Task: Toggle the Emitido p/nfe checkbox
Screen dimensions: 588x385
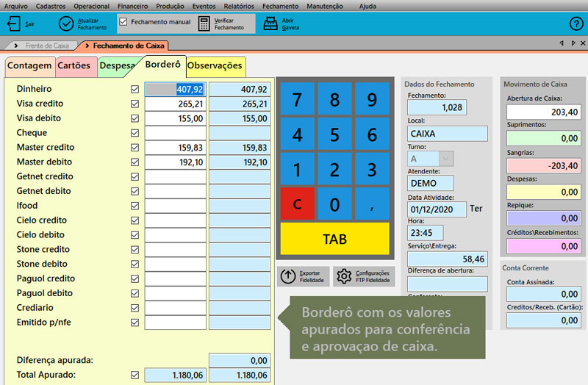Action: pos(135,323)
